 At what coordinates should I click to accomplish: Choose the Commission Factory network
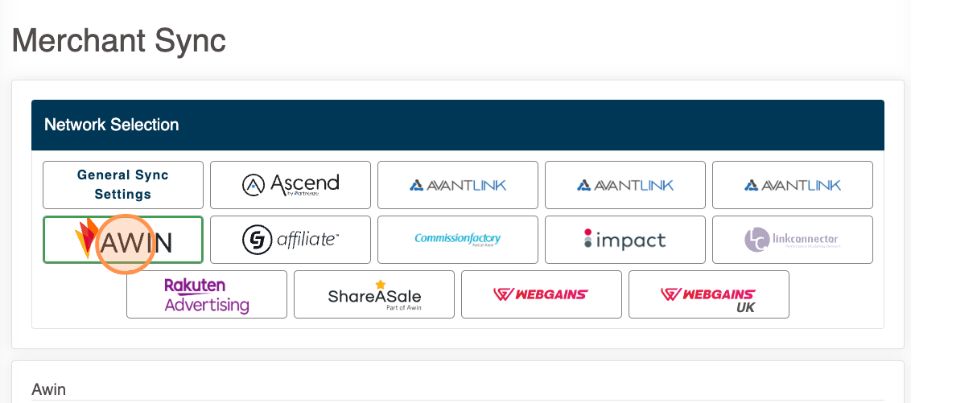pos(457,240)
